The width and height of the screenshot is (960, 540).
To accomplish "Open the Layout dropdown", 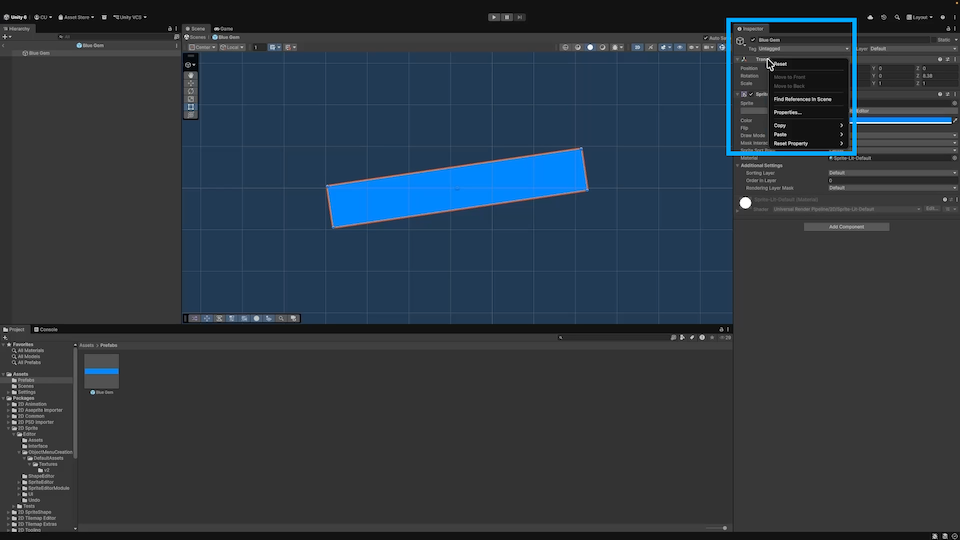I will coord(919,17).
